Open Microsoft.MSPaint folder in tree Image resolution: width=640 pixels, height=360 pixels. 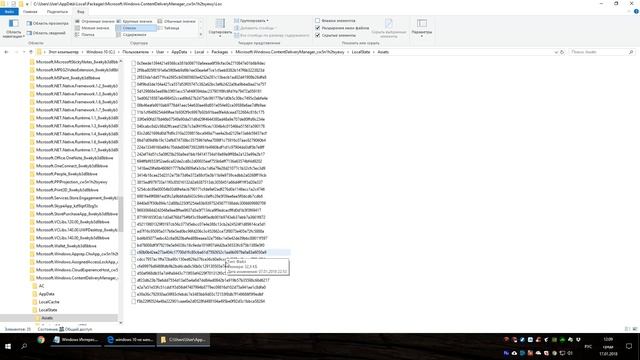(x=68, y=78)
